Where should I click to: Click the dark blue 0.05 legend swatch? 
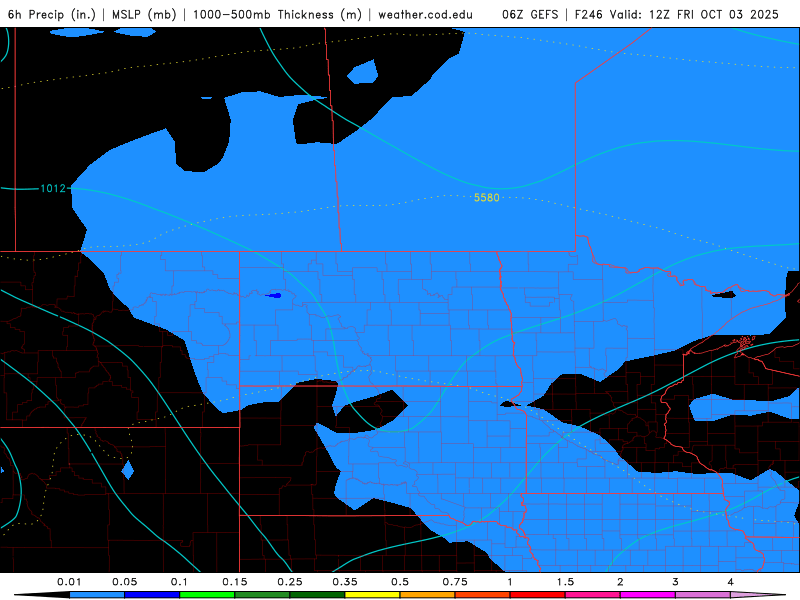click(152, 595)
